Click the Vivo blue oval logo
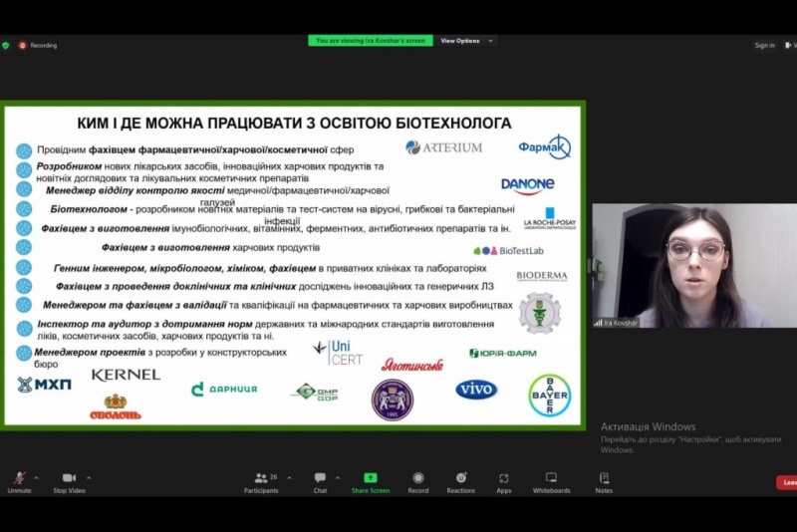The height and width of the screenshot is (532, 797). click(476, 390)
